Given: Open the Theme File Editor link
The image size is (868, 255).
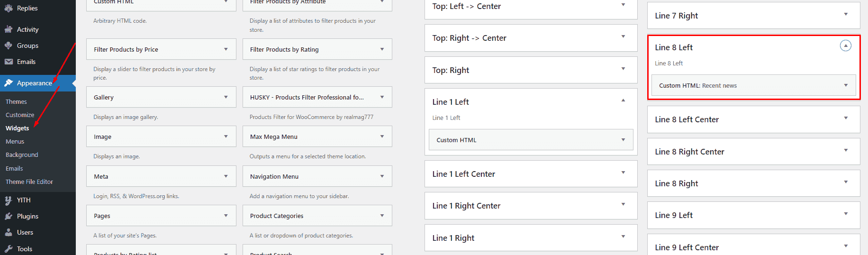Looking at the screenshot, I should (x=29, y=182).
